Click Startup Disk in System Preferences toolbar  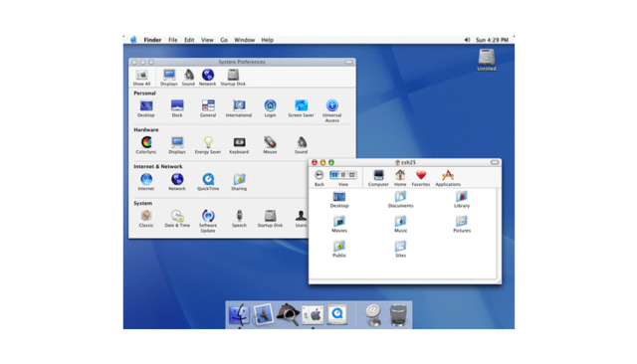coord(233,78)
